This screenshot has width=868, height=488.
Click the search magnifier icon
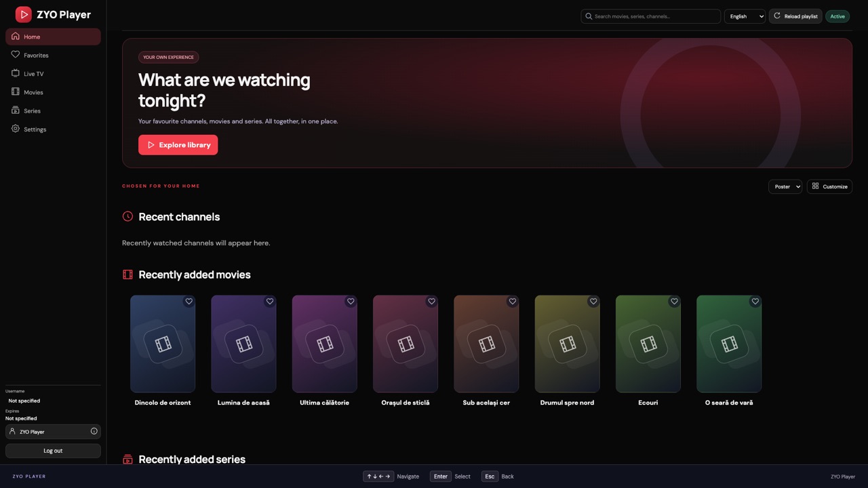(x=589, y=16)
